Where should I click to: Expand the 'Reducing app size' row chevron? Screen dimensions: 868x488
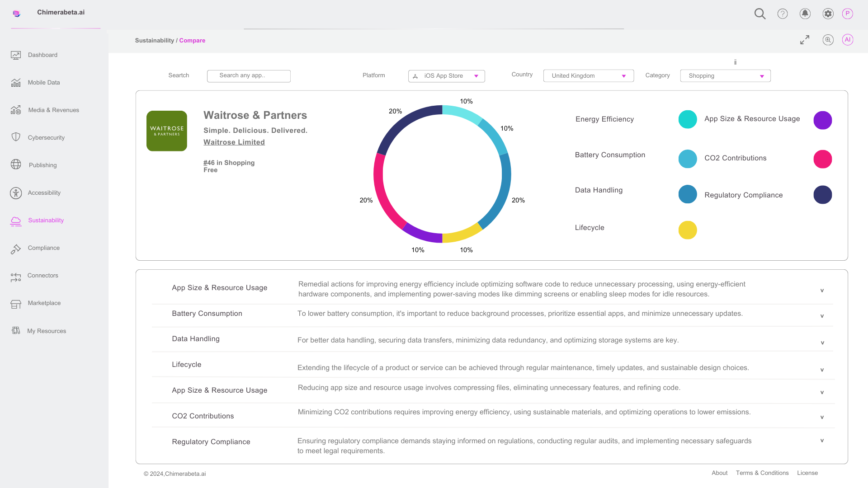point(822,392)
